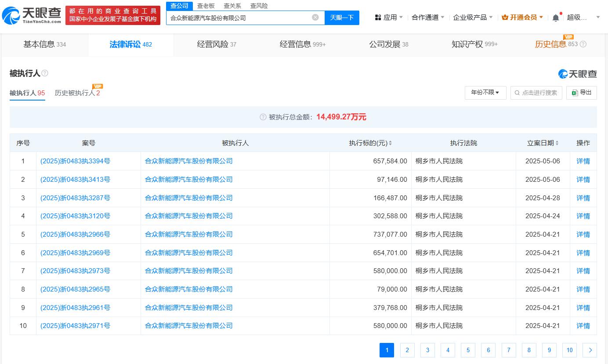Click the help icon beside 被执行人 heading
The image size is (608, 364).
pos(45,73)
